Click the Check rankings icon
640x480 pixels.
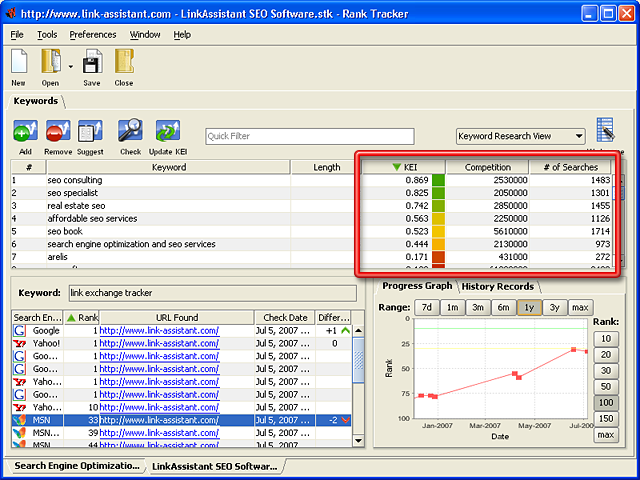point(130,131)
